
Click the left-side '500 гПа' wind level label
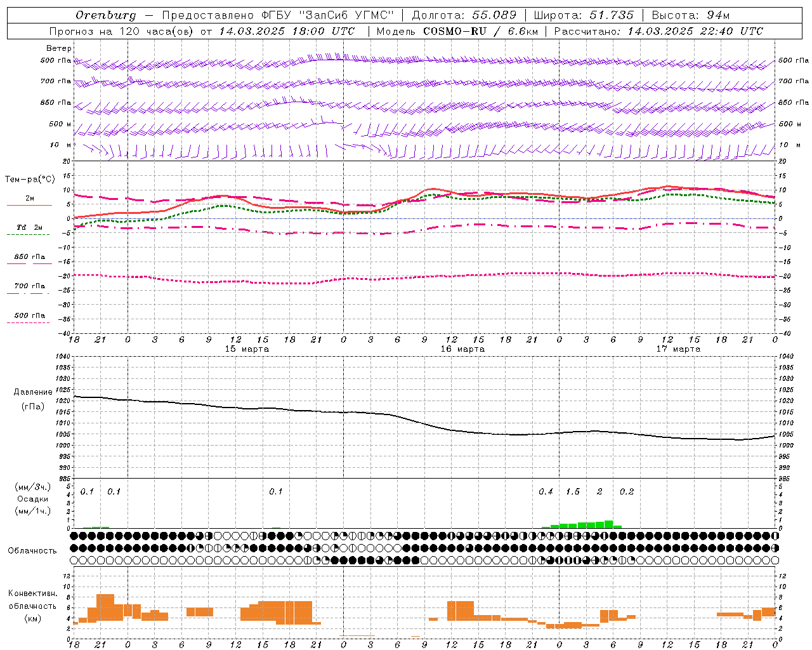click(x=56, y=61)
